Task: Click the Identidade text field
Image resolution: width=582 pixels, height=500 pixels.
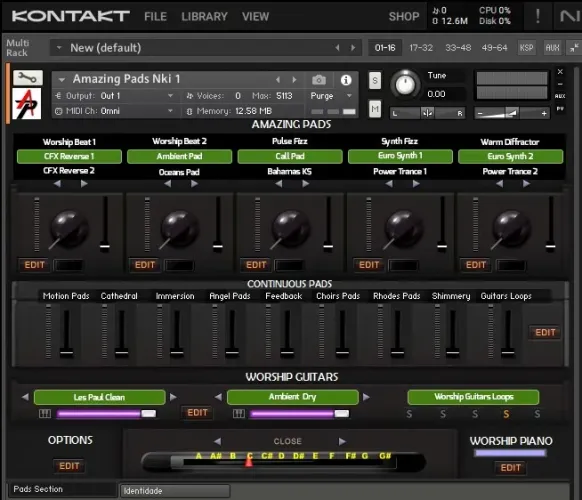Action: [x=175, y=491]
